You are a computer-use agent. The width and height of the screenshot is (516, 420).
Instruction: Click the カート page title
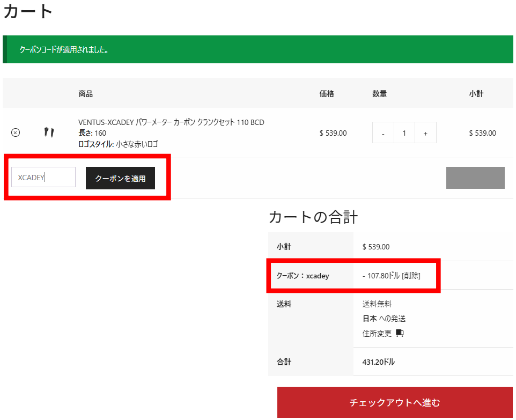tap(28, 12)
